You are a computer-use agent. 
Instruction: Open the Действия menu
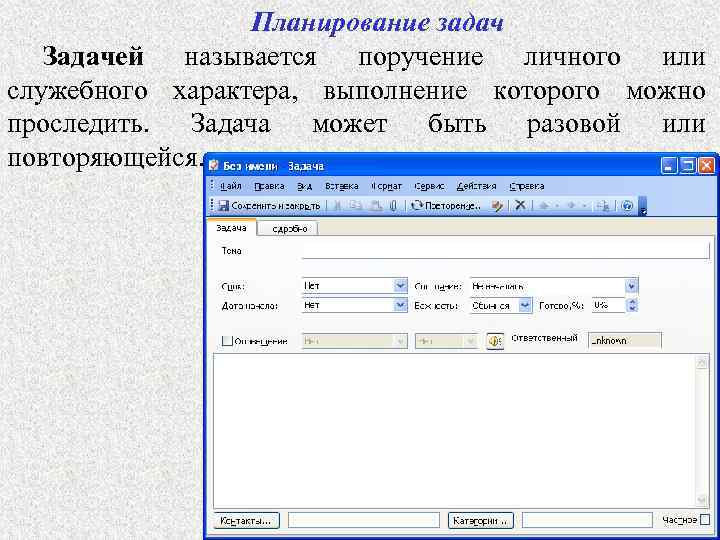coord(477,186)
